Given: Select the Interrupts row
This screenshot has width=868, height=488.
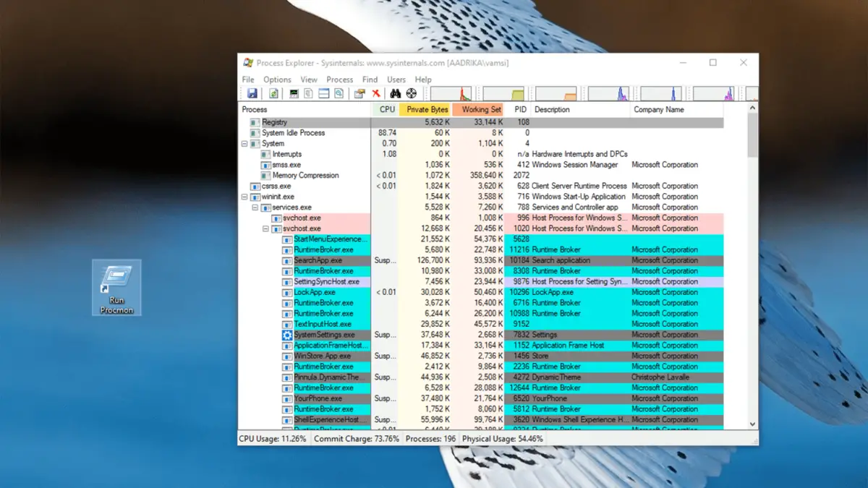Looking at the screenshot, I should click(481, 154).
